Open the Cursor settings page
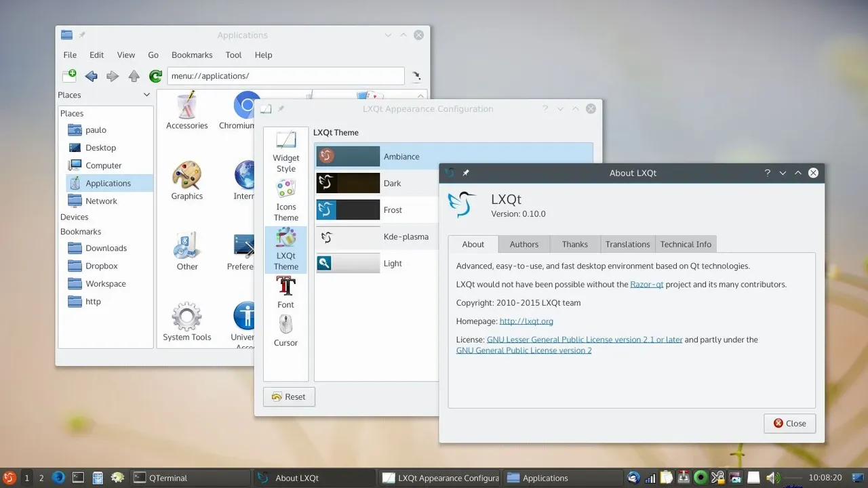 285,329
